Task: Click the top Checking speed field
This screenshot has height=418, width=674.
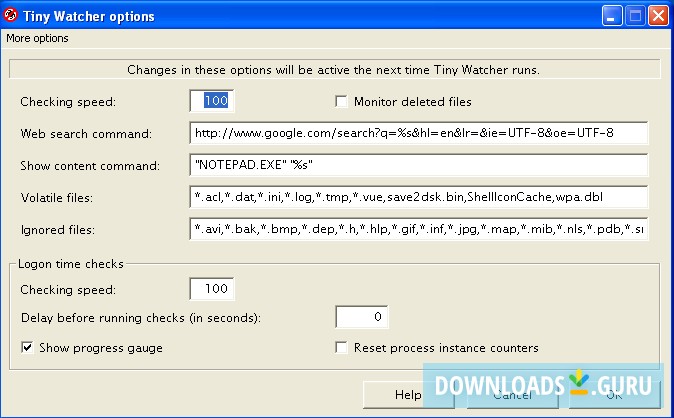Action: pos(212,101)
